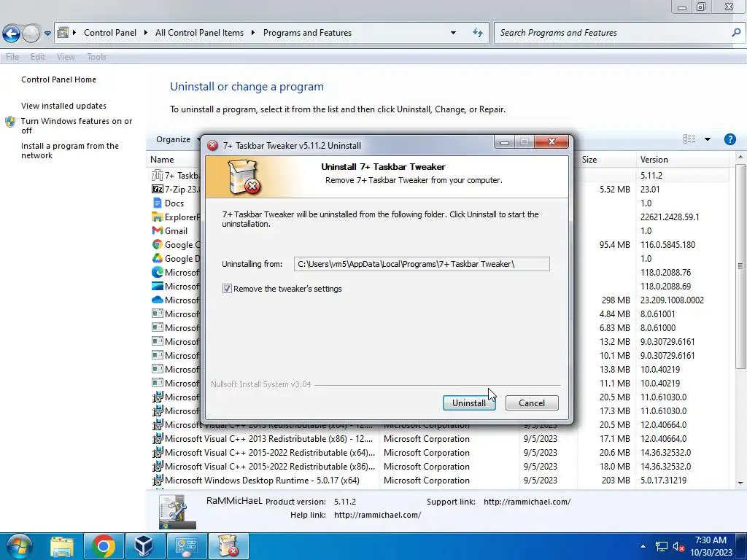
Task: Expand the arrow after Control Panel breadcrumb
Action: pos(145,32)
